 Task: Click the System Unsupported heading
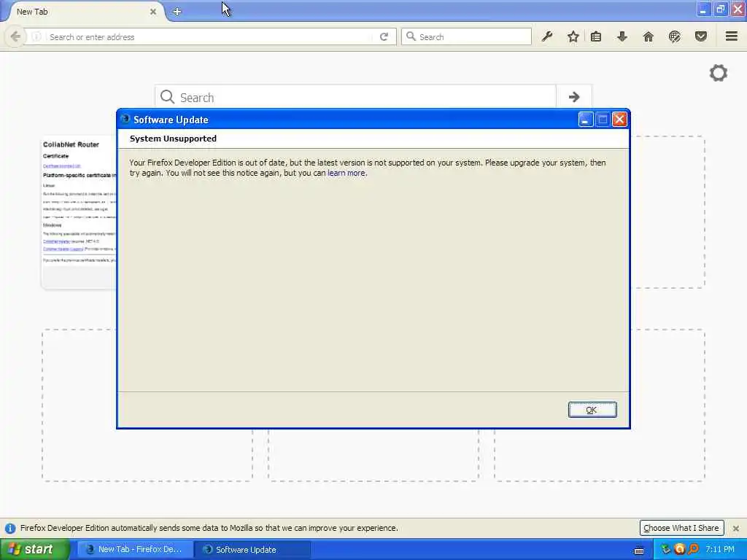pyautogui.click(x=173, y=139)
